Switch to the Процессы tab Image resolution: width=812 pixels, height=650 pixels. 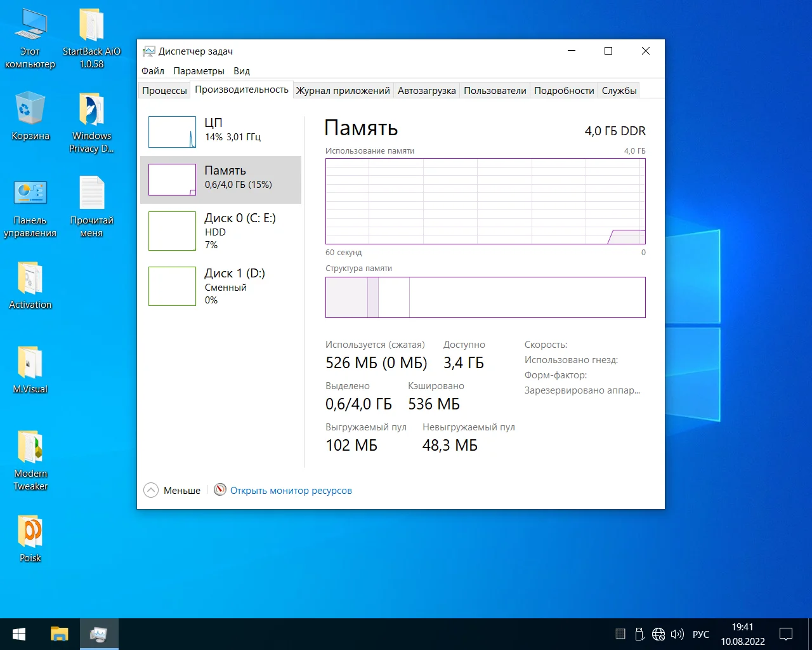pos(164,91)
